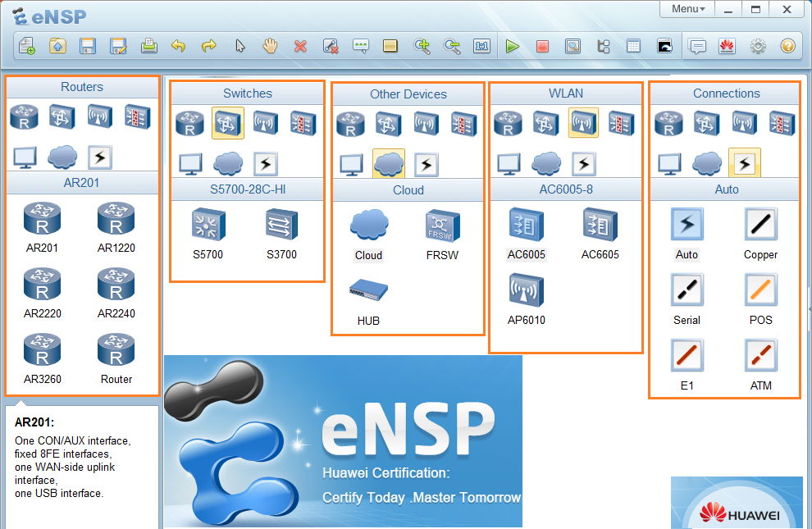Enable the Cloud filter in Other Devices

pos(389,163)
